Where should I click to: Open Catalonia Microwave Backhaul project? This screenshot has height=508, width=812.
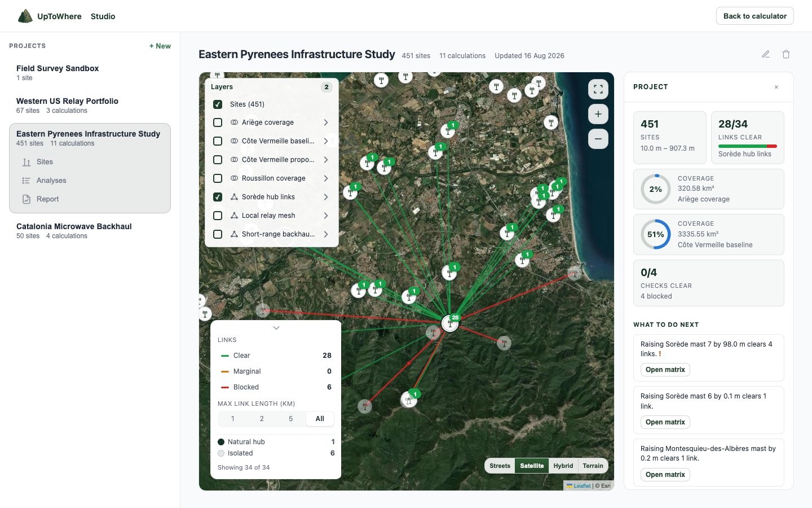coord(90,231)
